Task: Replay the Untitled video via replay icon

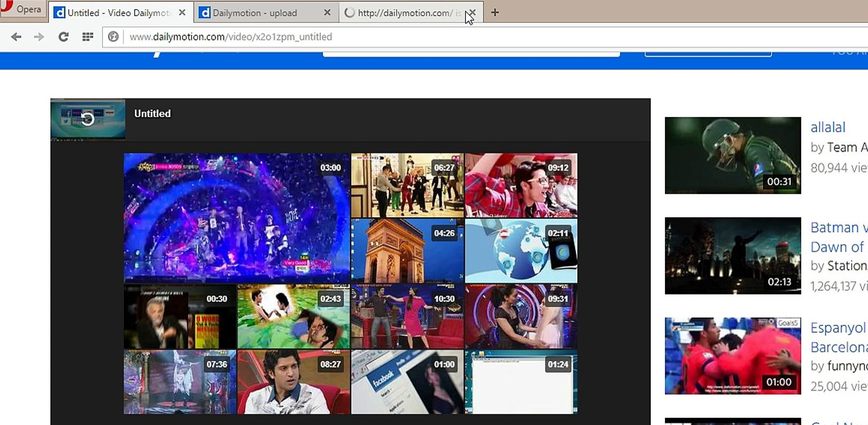Action: pyautogui.click(x=87, y=119)
